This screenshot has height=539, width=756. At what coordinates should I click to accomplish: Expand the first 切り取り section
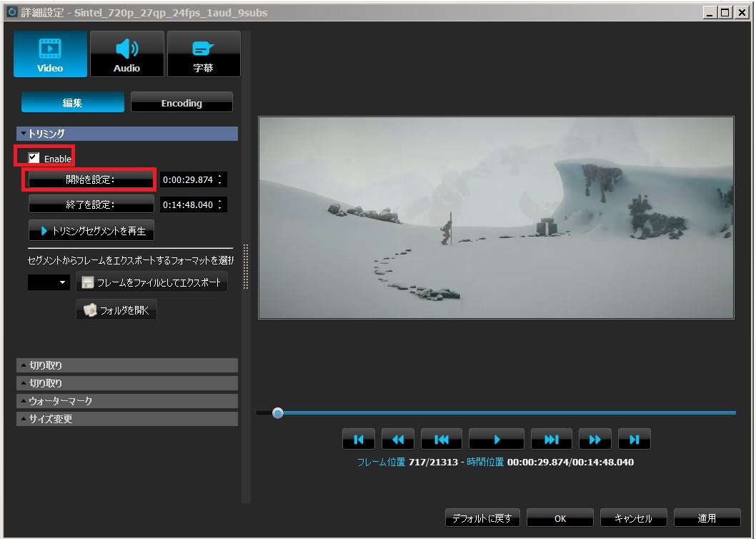[126, 365]
